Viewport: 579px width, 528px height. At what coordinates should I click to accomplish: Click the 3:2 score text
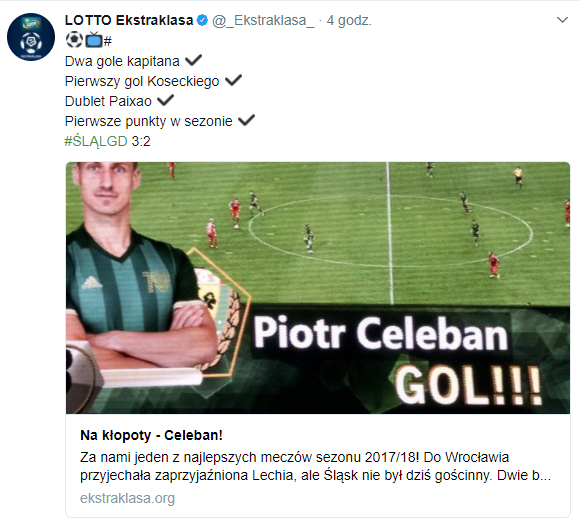pos(141,141)
